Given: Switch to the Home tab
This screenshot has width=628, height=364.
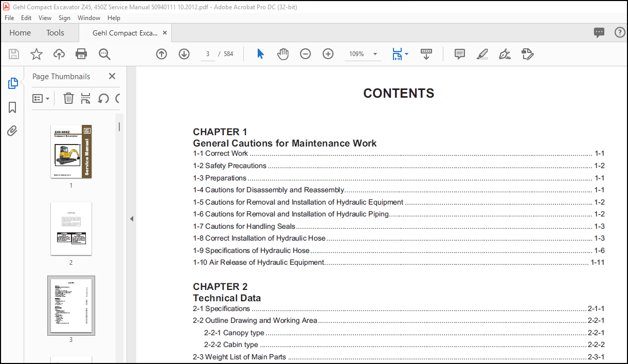Looking at the screenshot, I should [20, 32].
